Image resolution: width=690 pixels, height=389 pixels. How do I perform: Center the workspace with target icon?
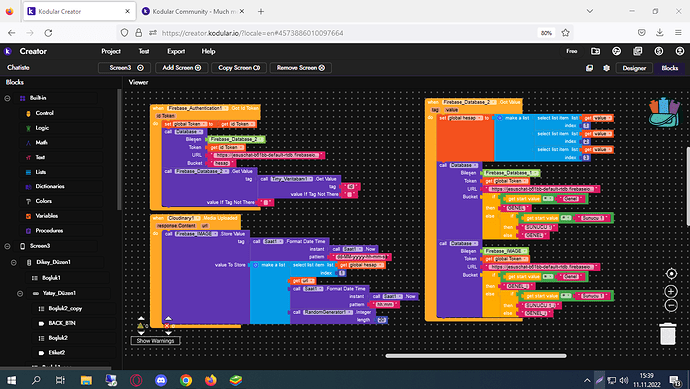pyautogui.click(x=671, y=274)
